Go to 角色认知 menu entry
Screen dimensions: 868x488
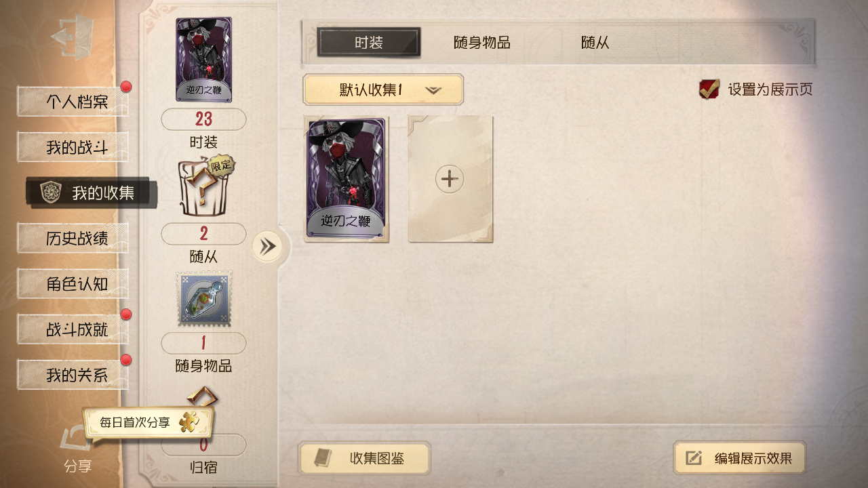click(x=73, y=284)
